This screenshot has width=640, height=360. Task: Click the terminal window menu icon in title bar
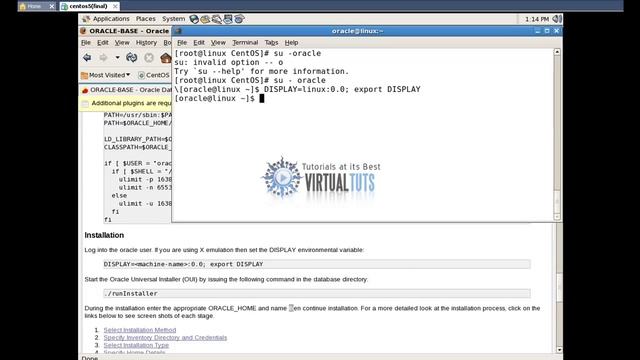tap(178, 31)
